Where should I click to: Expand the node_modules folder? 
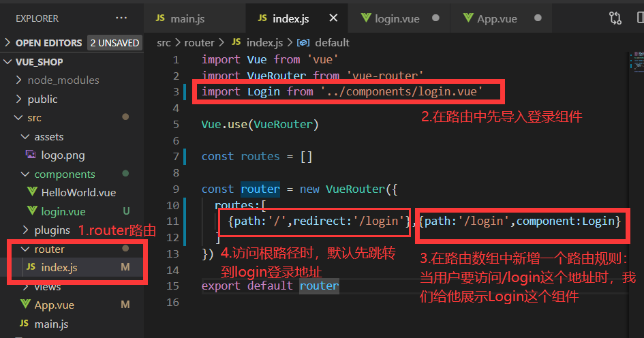point(63,80)
